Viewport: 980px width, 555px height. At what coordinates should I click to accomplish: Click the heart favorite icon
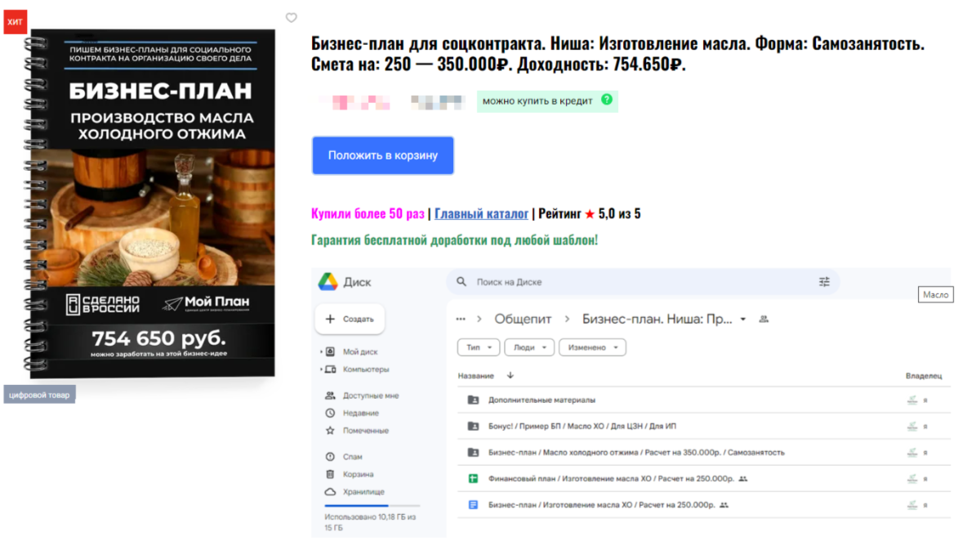(x=292, y=18)
